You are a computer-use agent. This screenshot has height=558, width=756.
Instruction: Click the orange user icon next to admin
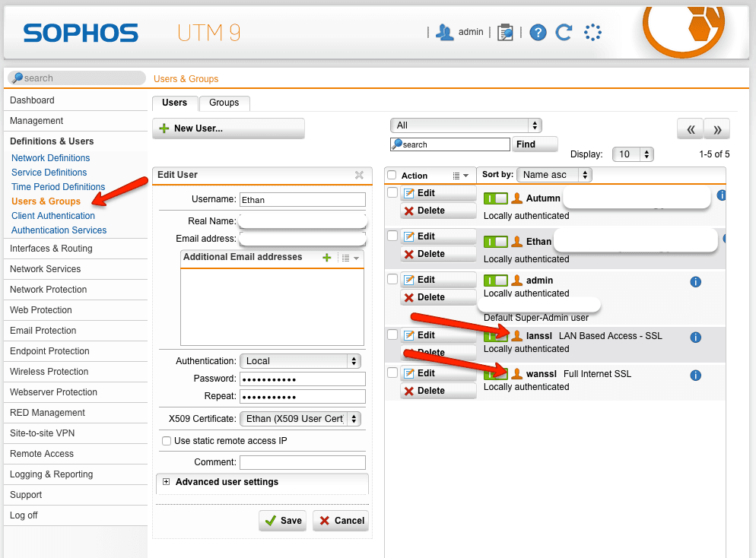click(517, 280)
